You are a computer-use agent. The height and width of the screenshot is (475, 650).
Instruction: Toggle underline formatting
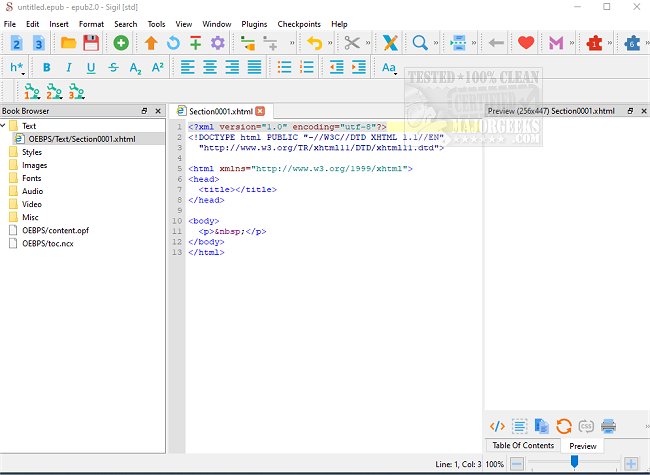pos(91,68)
